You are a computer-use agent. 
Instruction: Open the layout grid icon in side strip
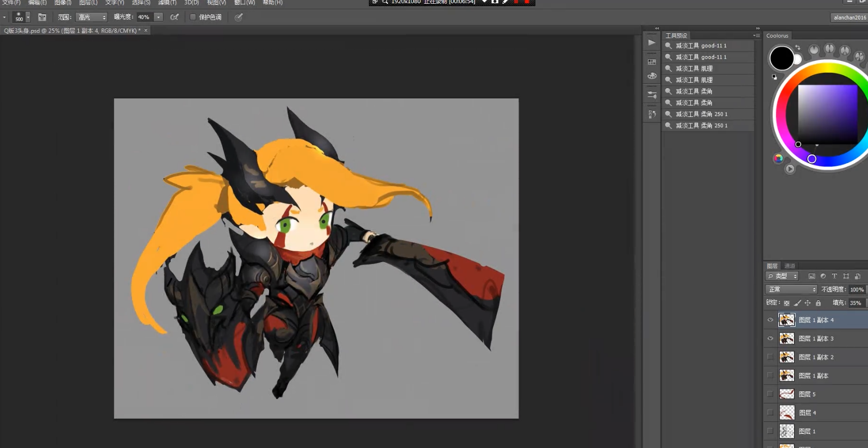652,62
